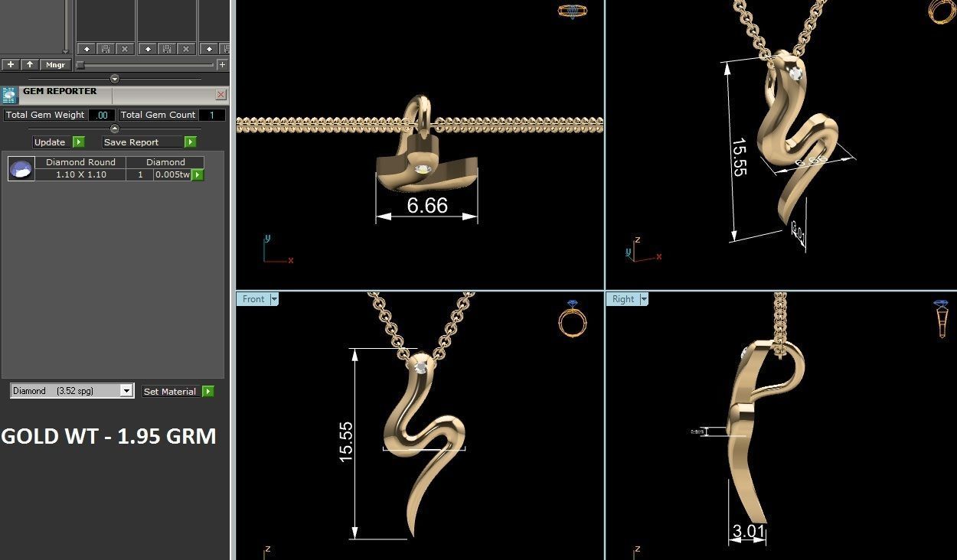
Task: Click the save disk icon in first snapshot slot
Action: 106,49
